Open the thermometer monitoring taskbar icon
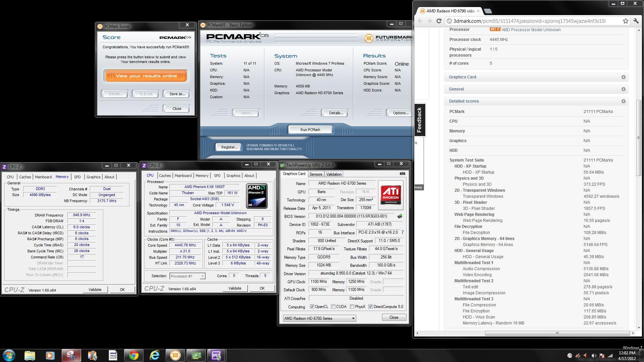The width and height of the screenshot is (644, 362). tap(92, 355)
